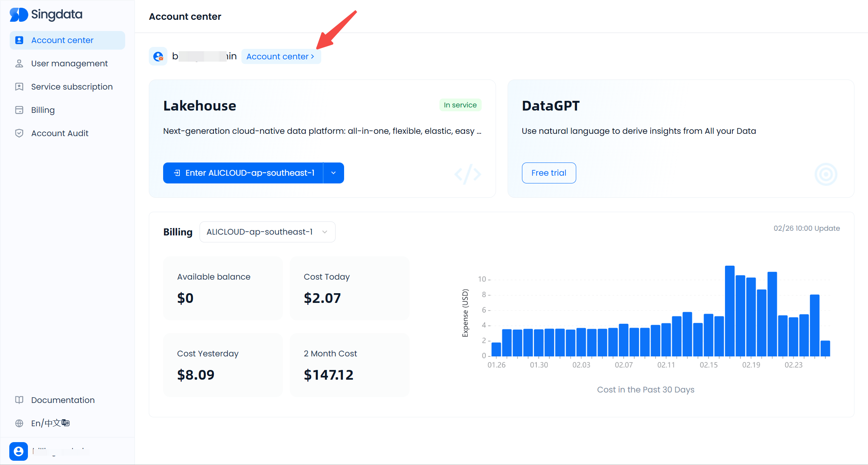This screenshot has height=465, width=868.
Task: Click the Service subscription bookmark icon
Action: point(19,87)
